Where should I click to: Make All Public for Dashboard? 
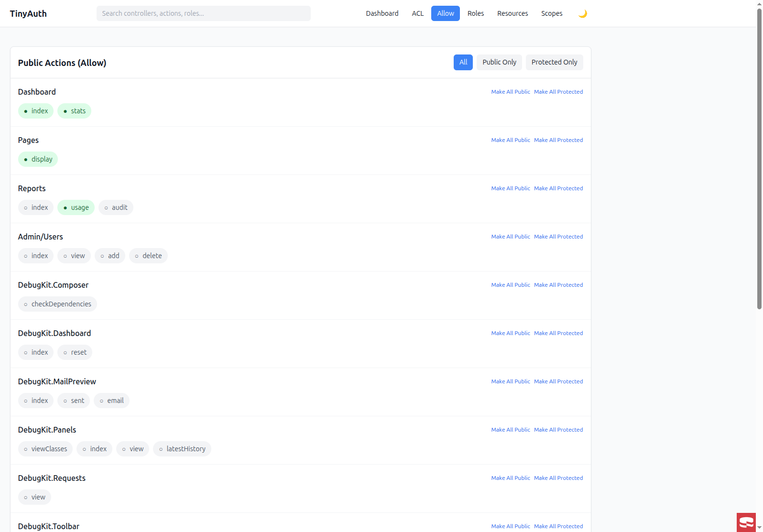511,92
